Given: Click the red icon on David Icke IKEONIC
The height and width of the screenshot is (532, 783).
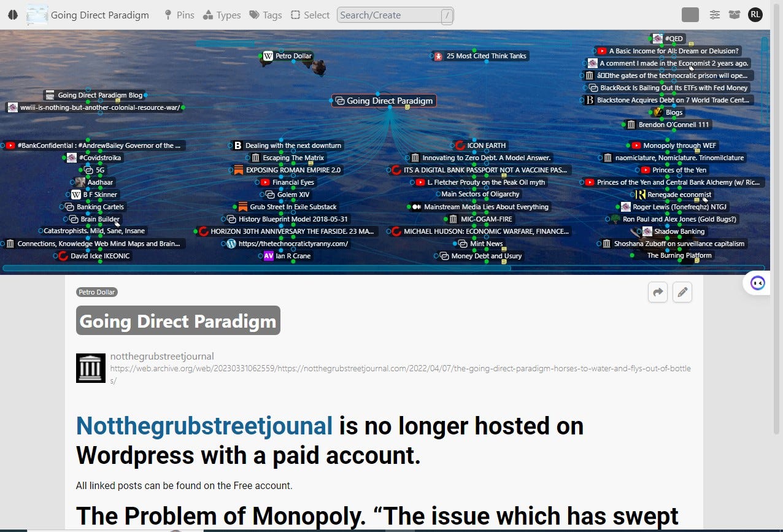Looking at the screenshot, I should click(63, 256).
